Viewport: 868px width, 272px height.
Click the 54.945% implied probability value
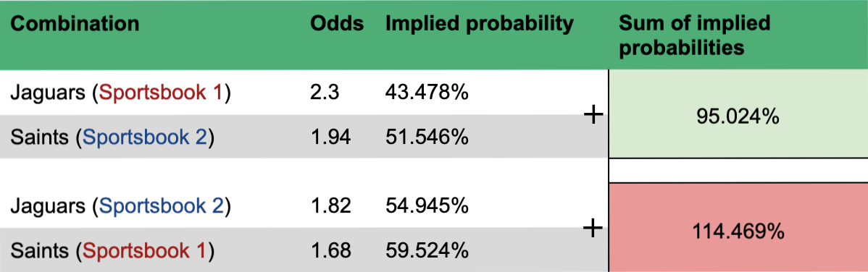click(427, 206)
